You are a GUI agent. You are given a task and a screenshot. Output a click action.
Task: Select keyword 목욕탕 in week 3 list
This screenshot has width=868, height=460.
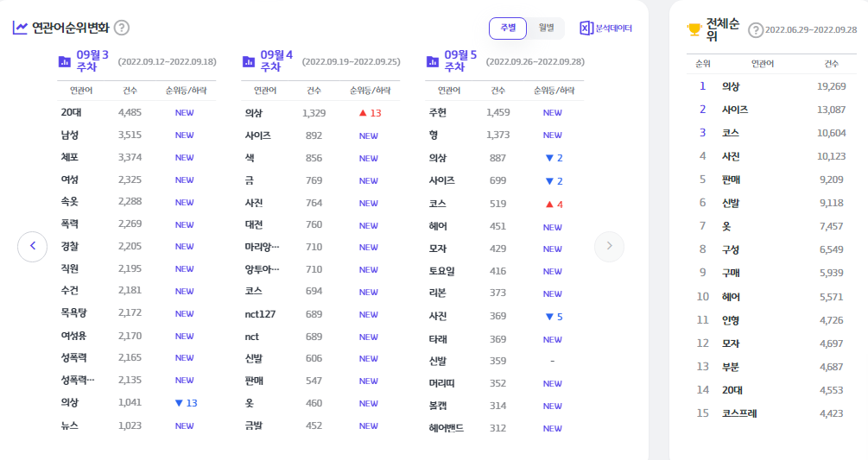[73, 313]
